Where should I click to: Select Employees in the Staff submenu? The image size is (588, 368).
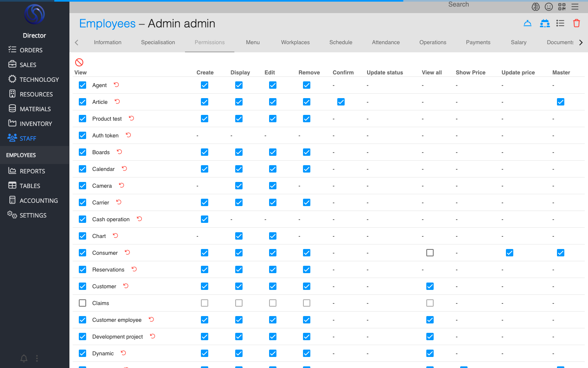point(21,155)
